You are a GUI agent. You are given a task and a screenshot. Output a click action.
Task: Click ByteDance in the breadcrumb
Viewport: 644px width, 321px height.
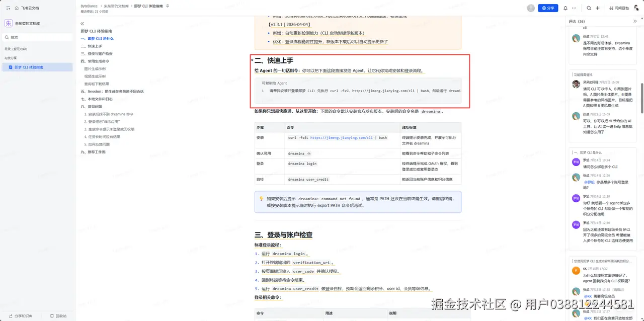89,6
